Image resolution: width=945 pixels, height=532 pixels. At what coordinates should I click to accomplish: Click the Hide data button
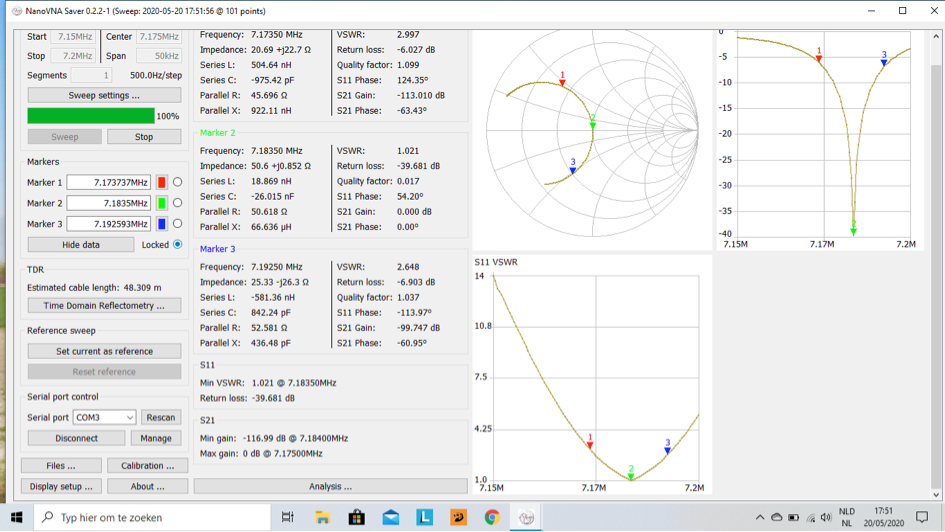pos(81,245)
